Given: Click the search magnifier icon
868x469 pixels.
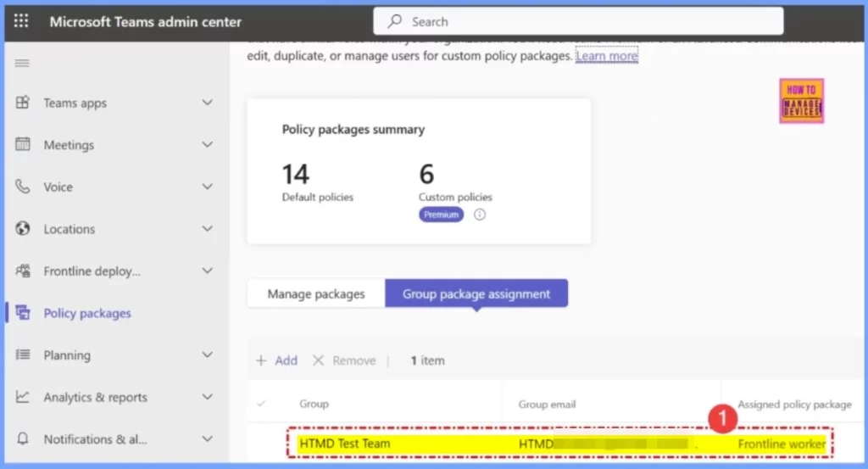Looking at the screenshot, I should tap(395, 21).
